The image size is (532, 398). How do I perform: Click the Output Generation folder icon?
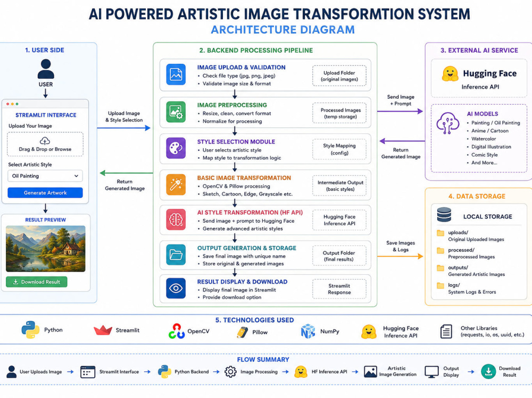[x=176, y=255]
